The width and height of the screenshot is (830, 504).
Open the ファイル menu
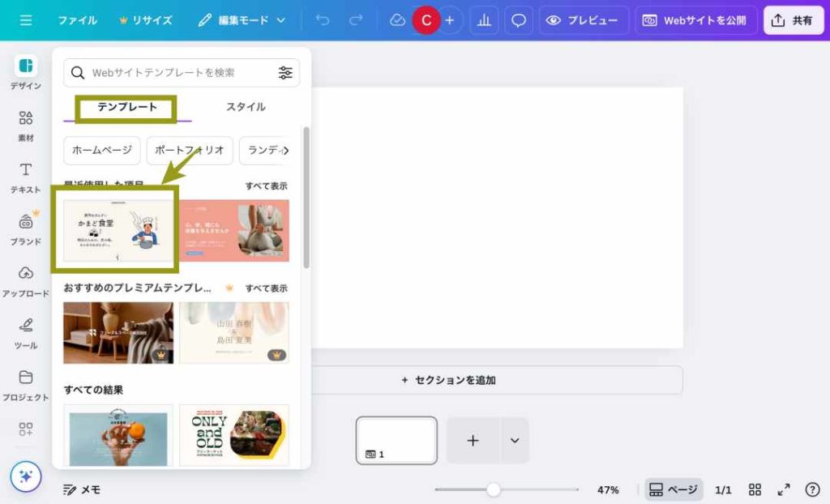point(77,20)
